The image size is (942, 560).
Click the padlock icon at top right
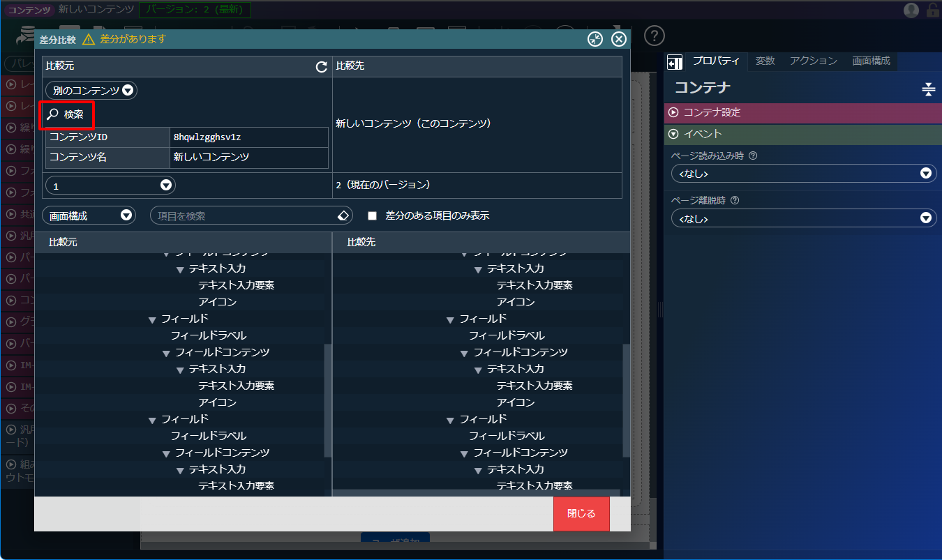pyautogui.click(x=932, y=10)
